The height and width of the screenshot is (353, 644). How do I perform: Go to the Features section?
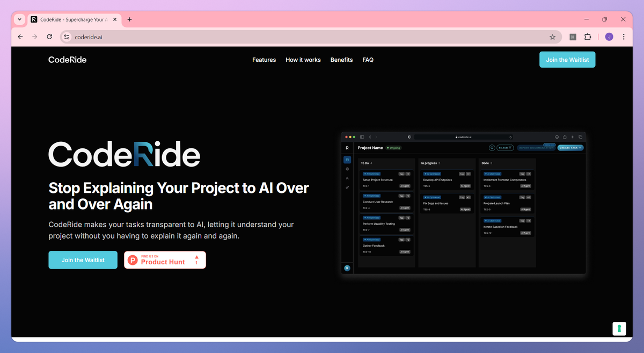click(264, 60)
